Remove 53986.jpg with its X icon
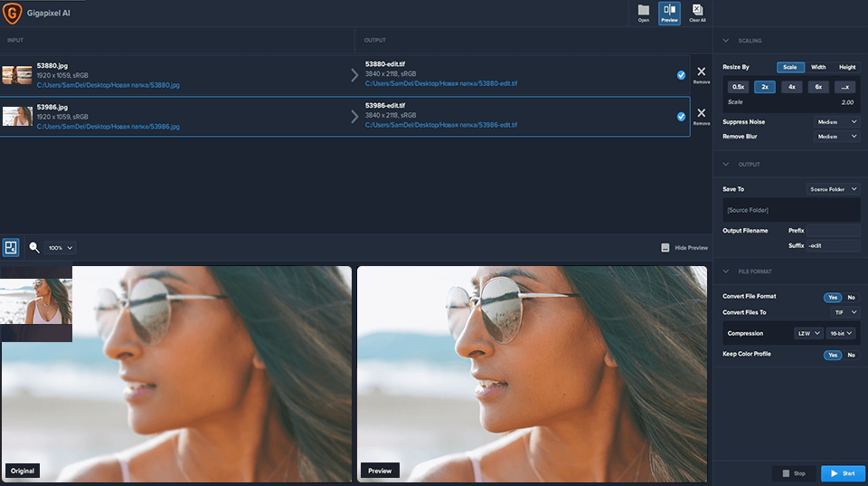The image size is (868, 486). point(702,113)
